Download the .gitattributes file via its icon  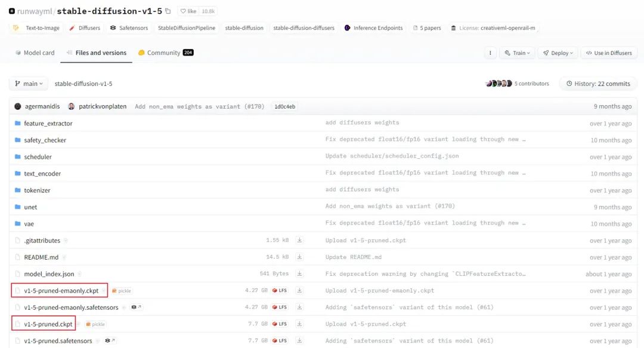(x=299, y=240)
